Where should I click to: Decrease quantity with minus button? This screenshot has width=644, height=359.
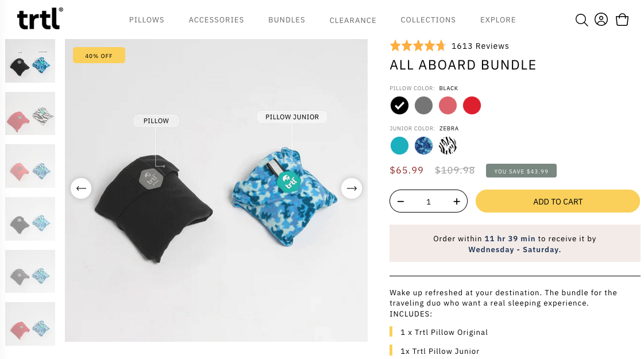coord(401,201)
